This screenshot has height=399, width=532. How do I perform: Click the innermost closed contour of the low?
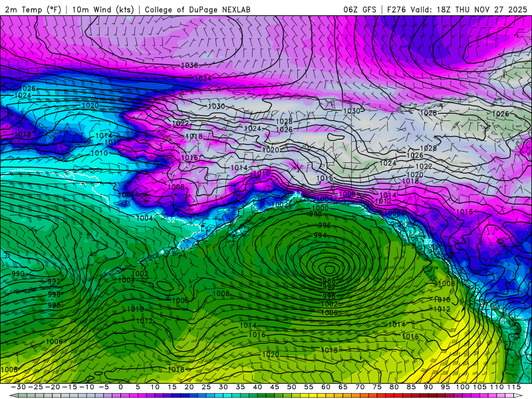(x=329, y=270)
